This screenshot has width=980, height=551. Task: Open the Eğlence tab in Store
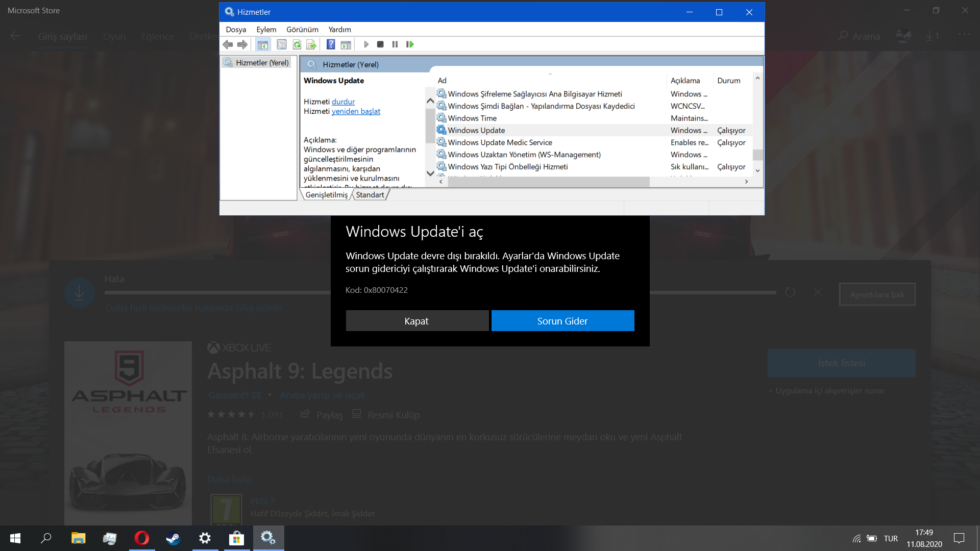158,37
